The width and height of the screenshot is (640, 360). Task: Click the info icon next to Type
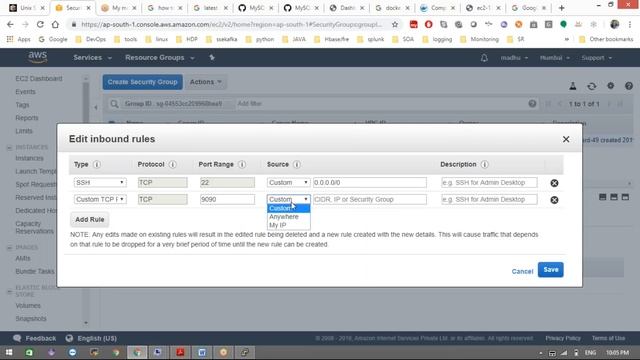(x=97, y=164)
